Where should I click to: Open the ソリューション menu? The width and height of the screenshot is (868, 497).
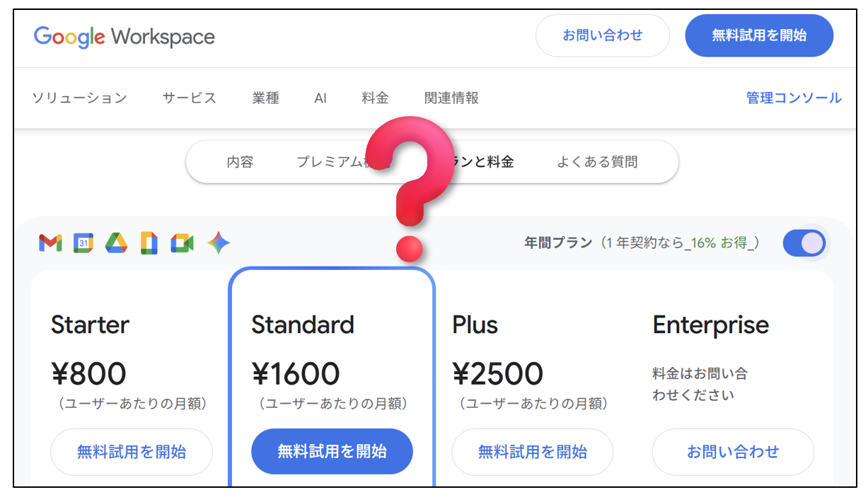[79, 98]
